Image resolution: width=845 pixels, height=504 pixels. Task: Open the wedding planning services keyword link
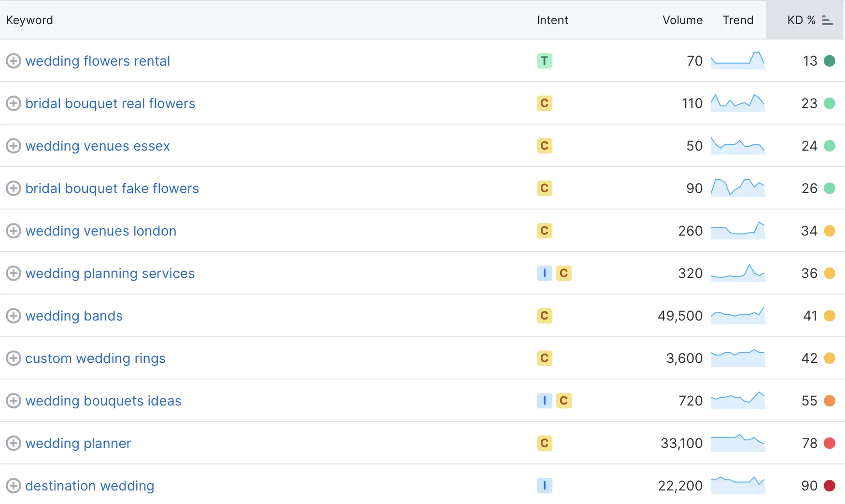pos(110,273)
